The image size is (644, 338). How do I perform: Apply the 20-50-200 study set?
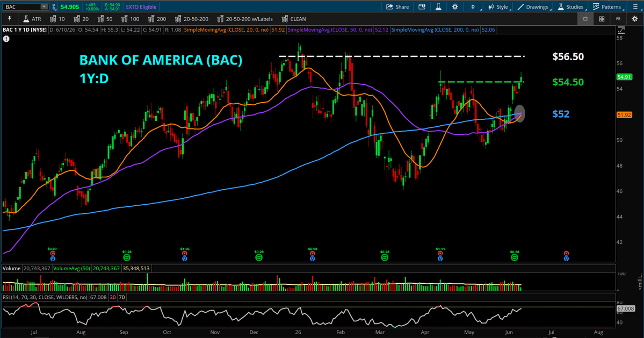coord(192,19)
